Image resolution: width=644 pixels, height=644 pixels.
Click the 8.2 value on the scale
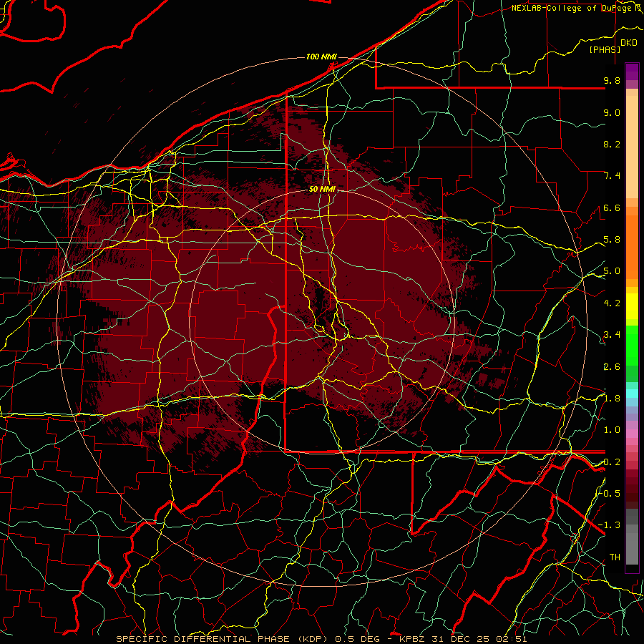click(612, 144)
